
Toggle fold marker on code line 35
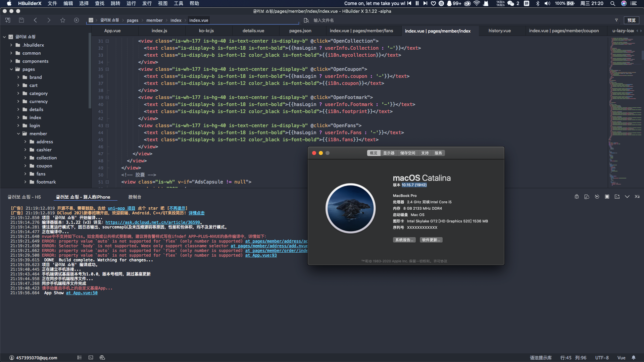tap(107, 69)
